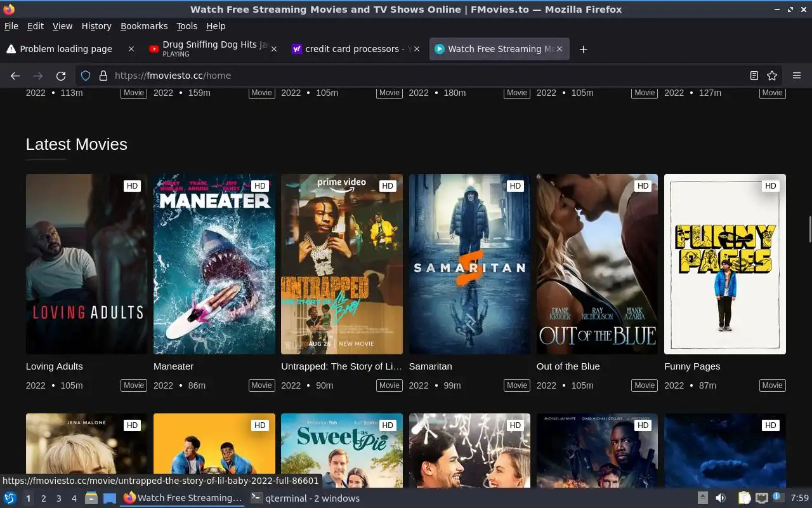812x508 pixels.
Task: Open the Bookmarks menu
Action: coord(144,26)
